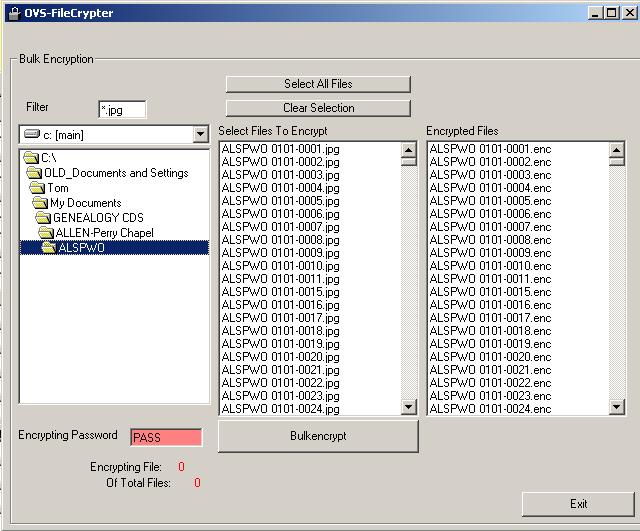Select file ALSPWO 0101-0024.jpg
Image resolution: width=640 pixels, height=531 pixels.
coord(280,409)
